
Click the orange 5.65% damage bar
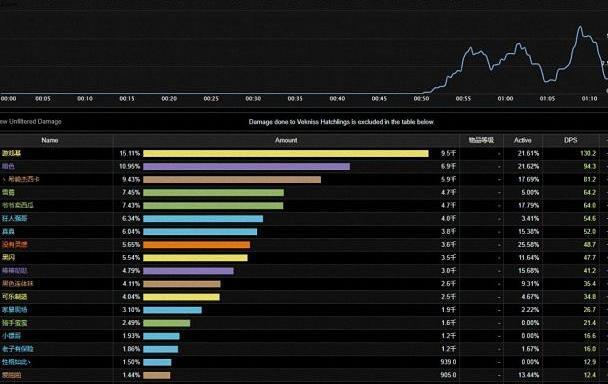click(197, 245)
